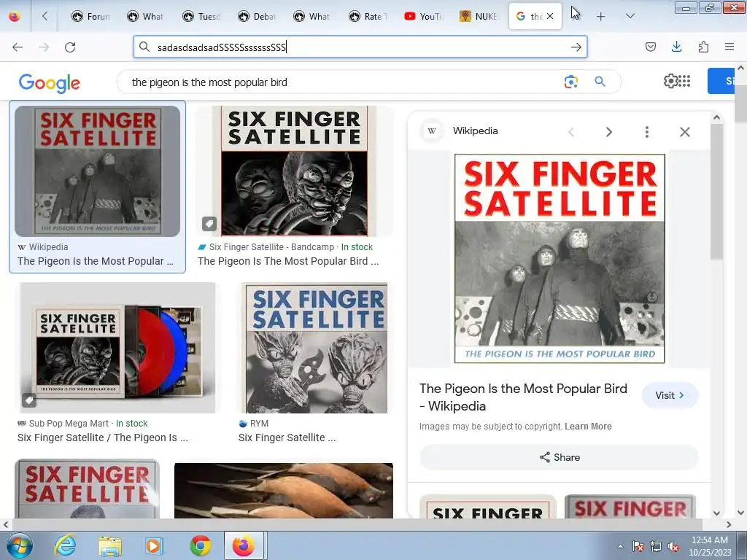Reload the current page
This screenshot has width=747, height=560.
click(70, 47)
